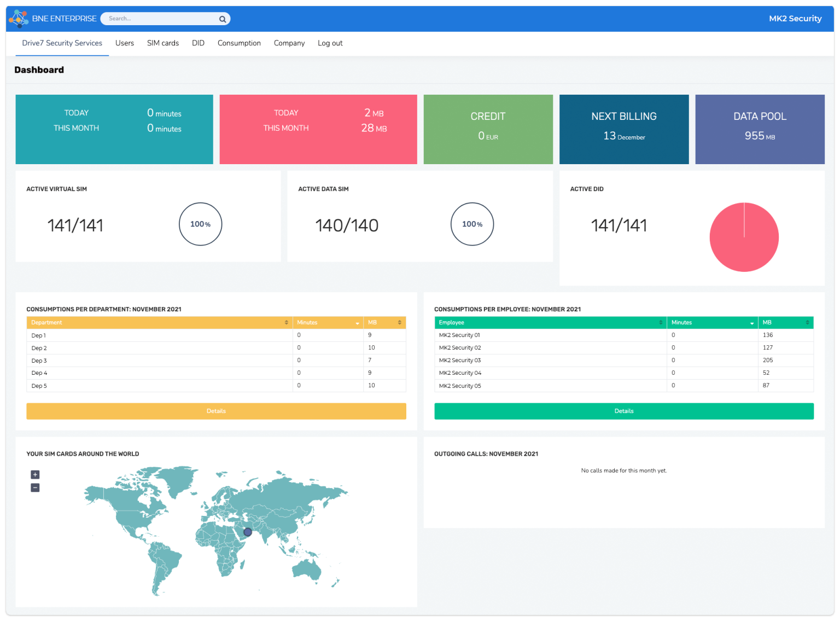Zoom out on the world map
Viewport: 840px width, 621px height.
click(35, 487)
